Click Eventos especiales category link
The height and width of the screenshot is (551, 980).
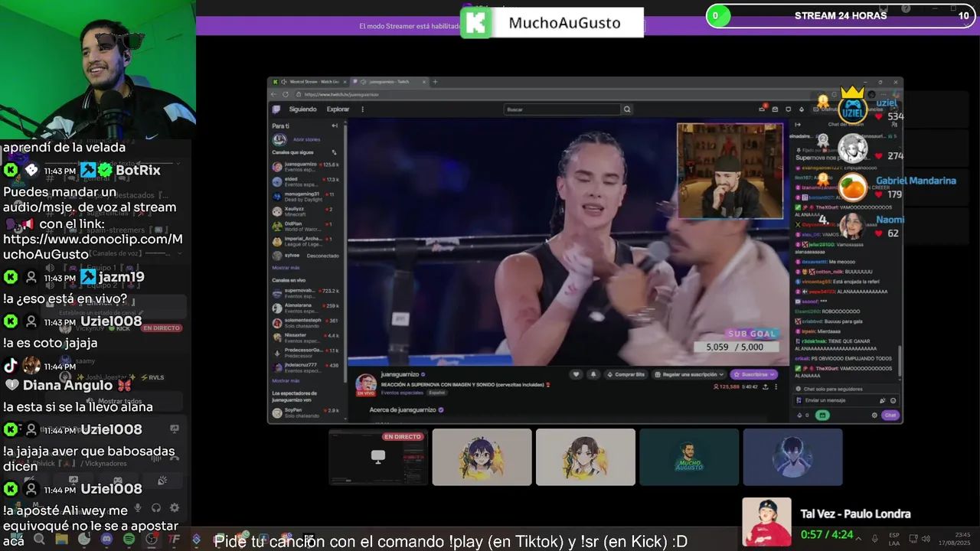[x=401, y=393]
